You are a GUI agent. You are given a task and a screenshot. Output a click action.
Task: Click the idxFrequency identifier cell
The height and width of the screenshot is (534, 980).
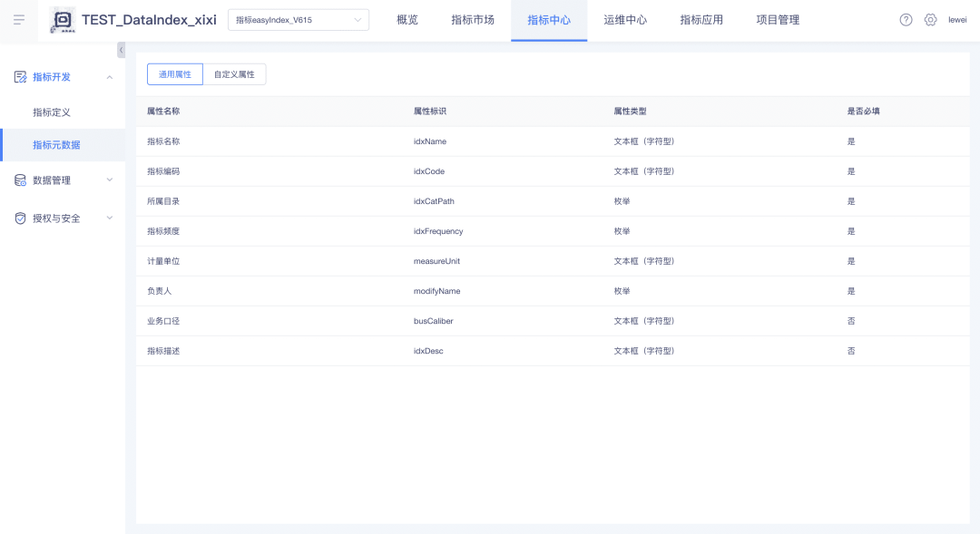pos(438,231)
